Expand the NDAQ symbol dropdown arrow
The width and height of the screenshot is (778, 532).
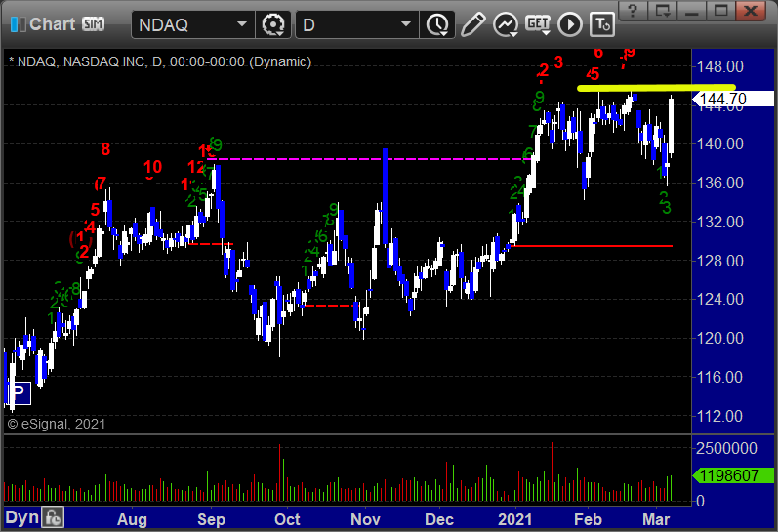click(x=242, y=23)
